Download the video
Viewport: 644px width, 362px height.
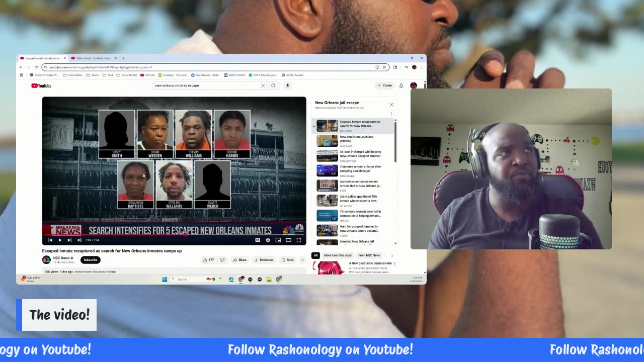point(264,260)
